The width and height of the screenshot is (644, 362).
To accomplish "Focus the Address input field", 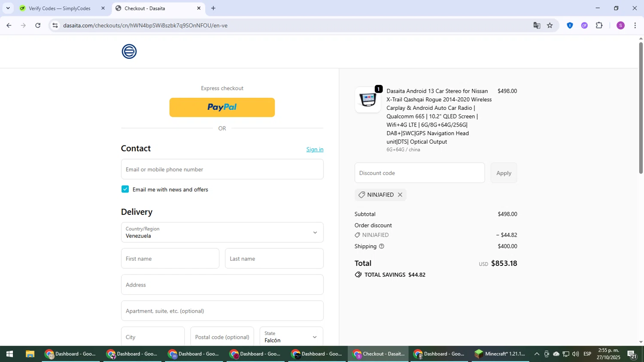I will click(222, 285).
